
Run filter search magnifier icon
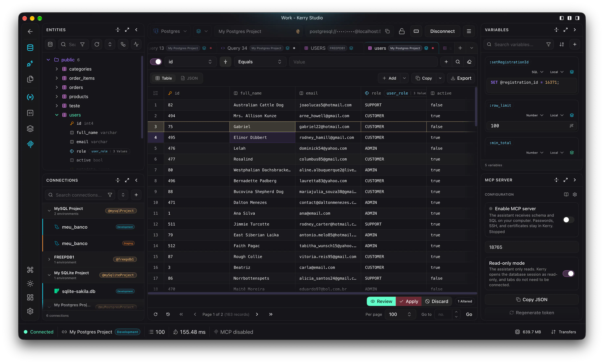click(458, 62)
